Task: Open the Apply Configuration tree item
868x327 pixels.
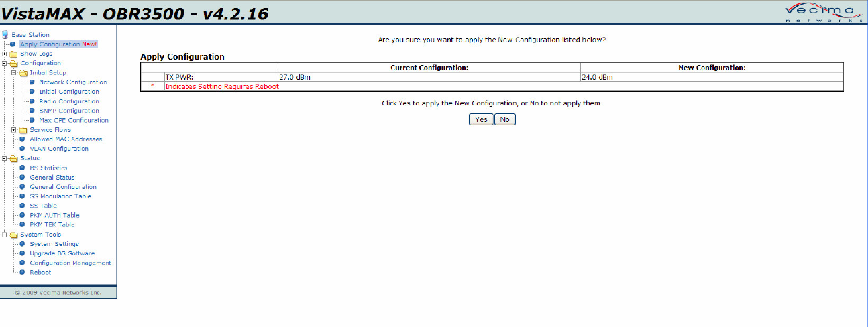Action: tap(58, 44)
